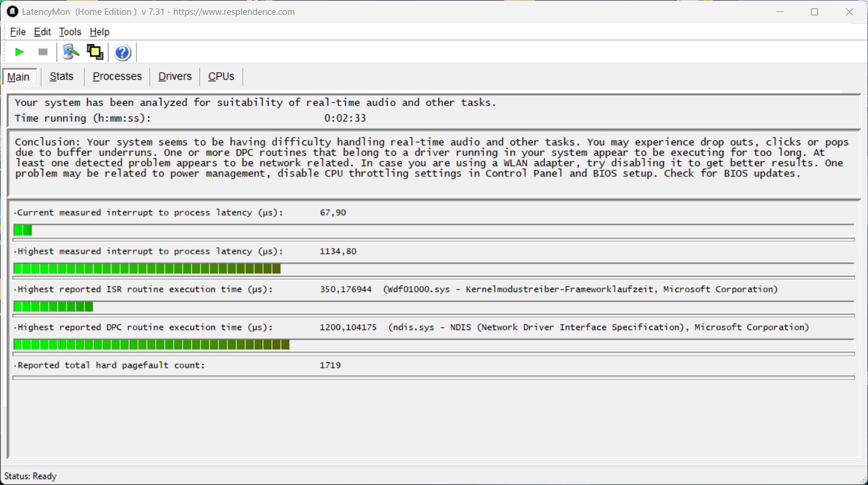Click the overlapping yellow windows toolbar icon
Viewport: 868px width, 485px height.
[95, 52]
